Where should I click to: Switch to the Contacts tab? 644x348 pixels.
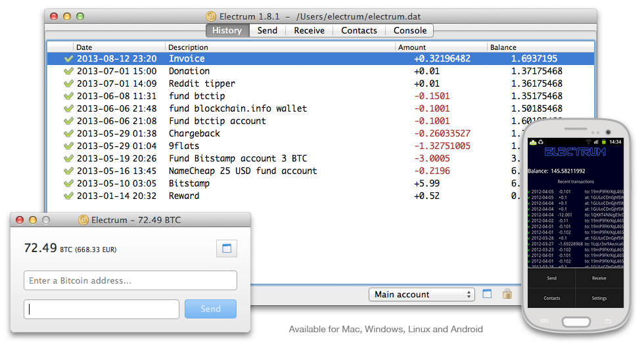[x=359, y=30]
